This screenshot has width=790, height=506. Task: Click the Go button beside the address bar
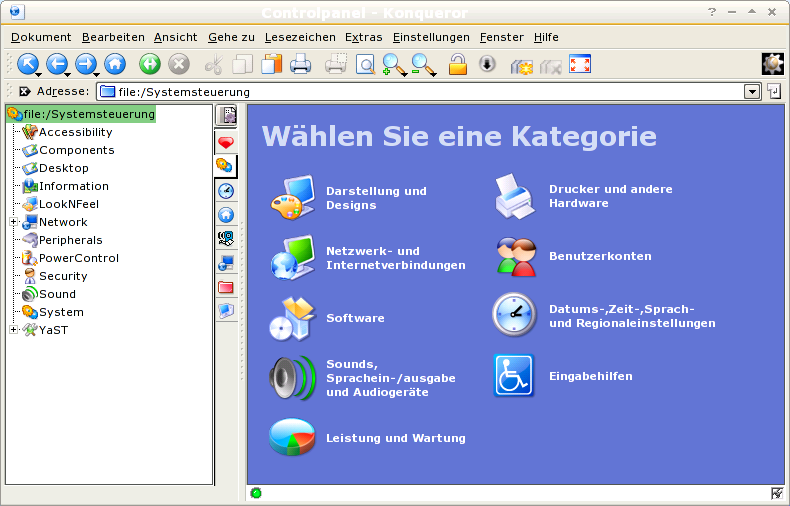774,91
